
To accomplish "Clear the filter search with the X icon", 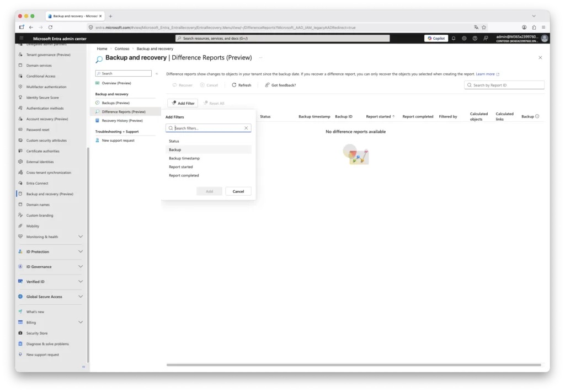I will tap(246, 127).
